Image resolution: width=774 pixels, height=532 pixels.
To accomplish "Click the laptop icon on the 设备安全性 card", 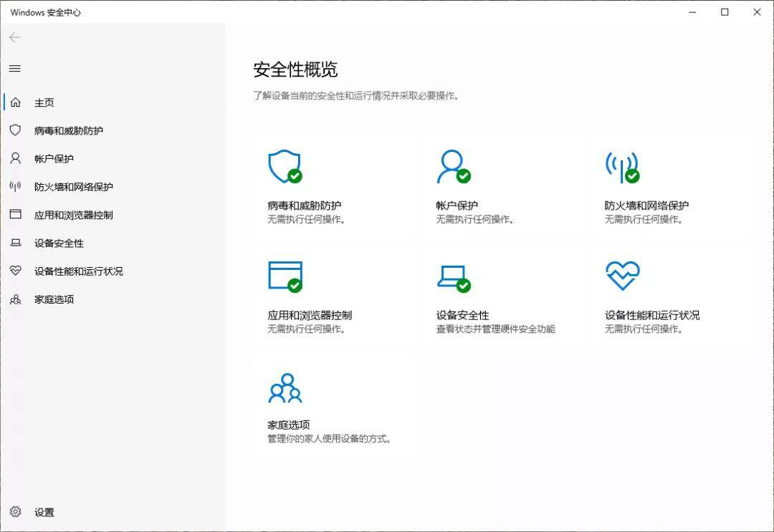I will pos(454,279).
